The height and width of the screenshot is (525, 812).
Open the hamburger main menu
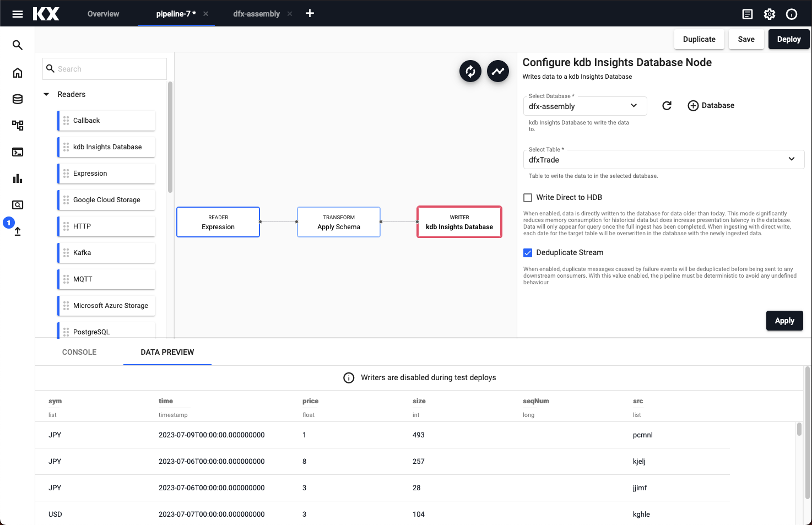[18, 14]
